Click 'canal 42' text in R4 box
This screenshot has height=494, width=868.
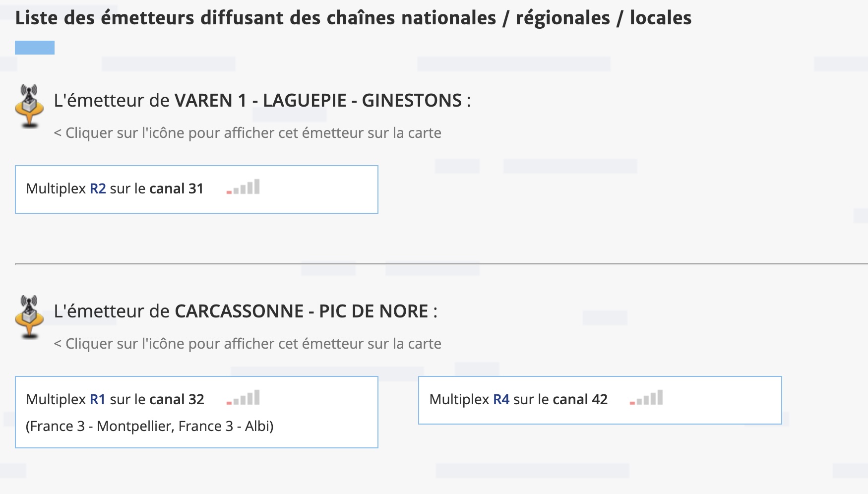[x=580, y=399]
